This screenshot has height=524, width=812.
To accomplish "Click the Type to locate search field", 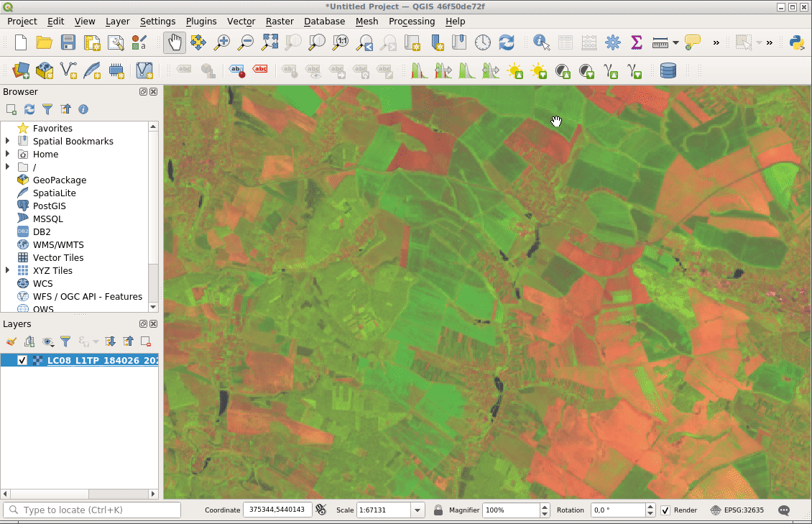I will (92, 510).
